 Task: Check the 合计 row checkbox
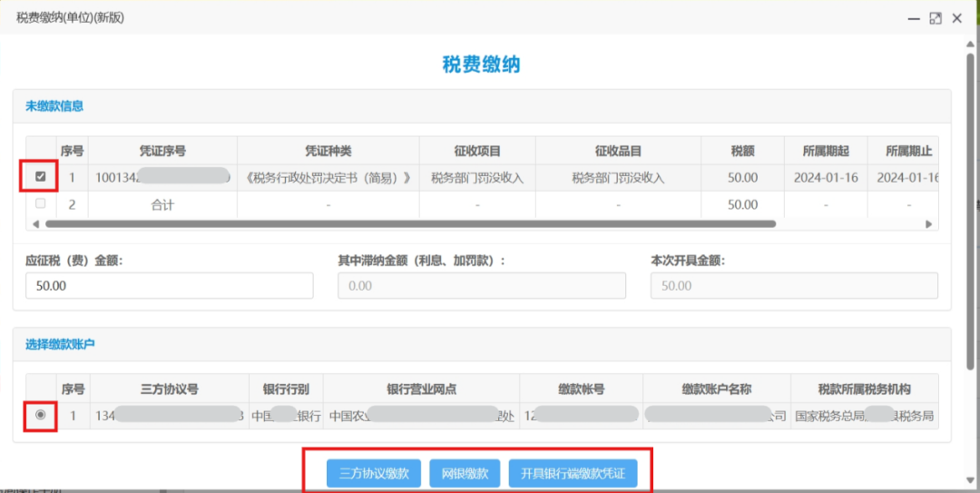[x=41, y=203]
